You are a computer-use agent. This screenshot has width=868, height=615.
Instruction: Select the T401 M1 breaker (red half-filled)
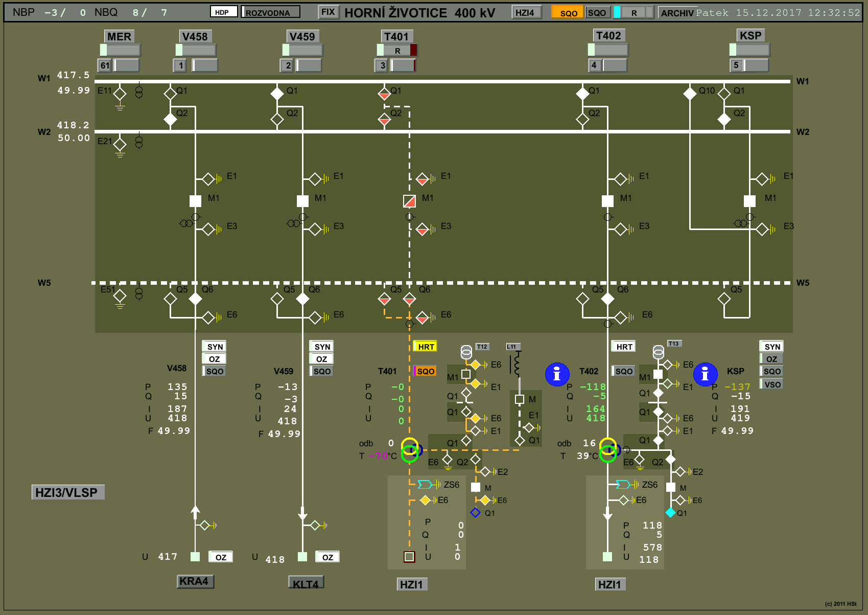(x=409, y=201)
